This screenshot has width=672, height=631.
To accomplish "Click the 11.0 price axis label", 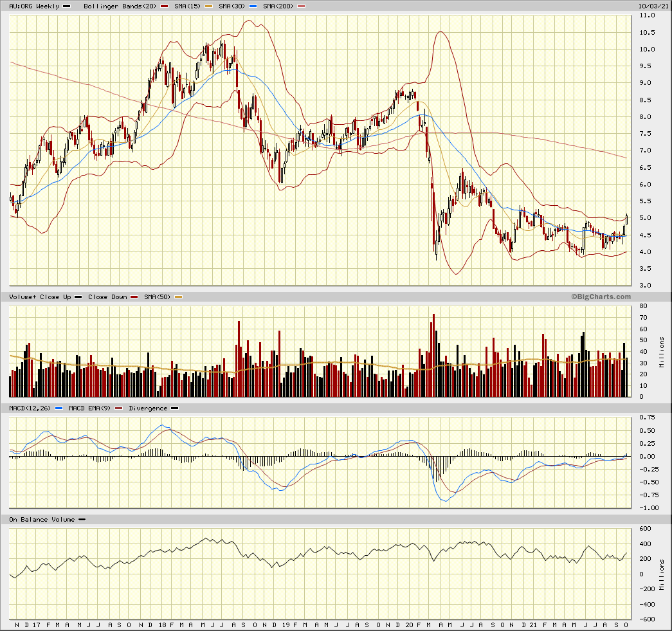I will 647,15.
